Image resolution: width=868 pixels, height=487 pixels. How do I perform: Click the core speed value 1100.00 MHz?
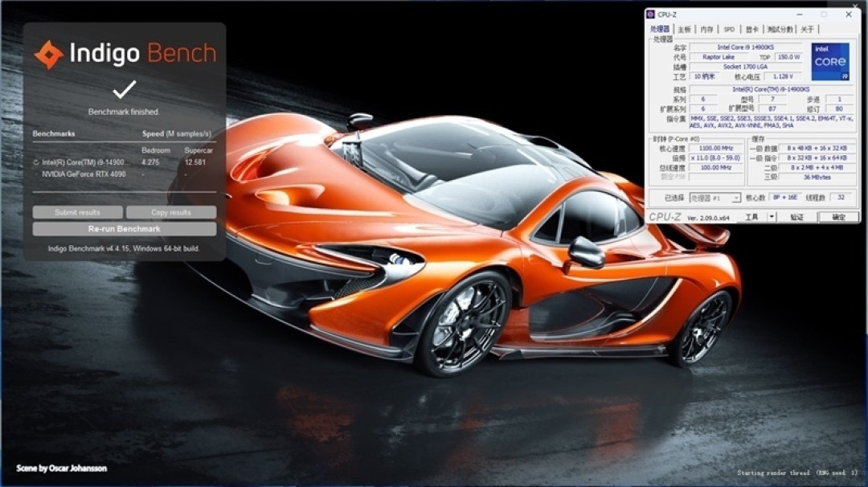(x=716, y=149)
